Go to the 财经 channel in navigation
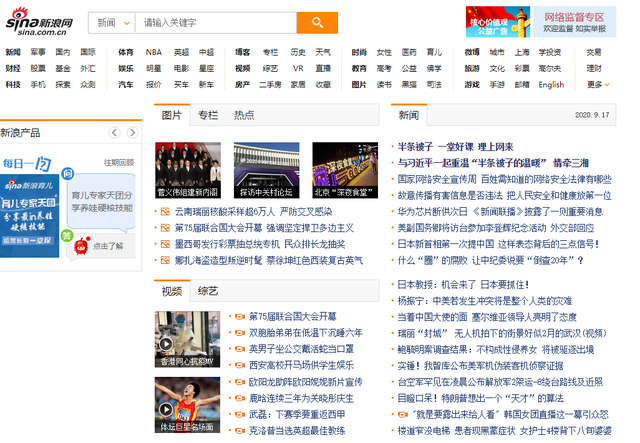Viewport: 640px width, 443px height. (13, 68)
